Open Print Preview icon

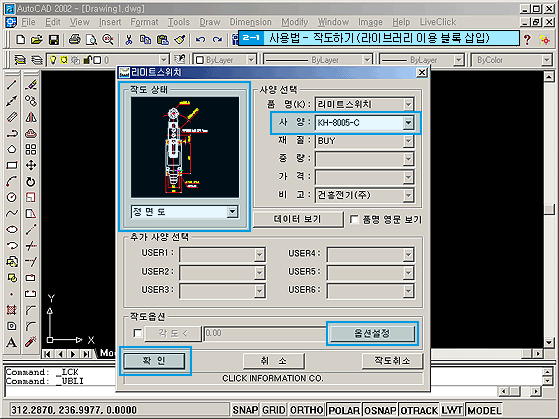91,39
